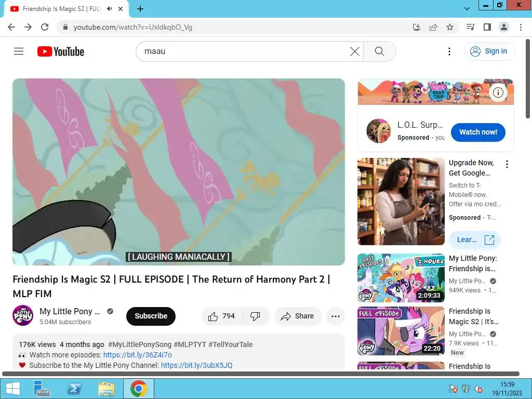
Task: Click the magnifier search button
Action: coord(380,51)
